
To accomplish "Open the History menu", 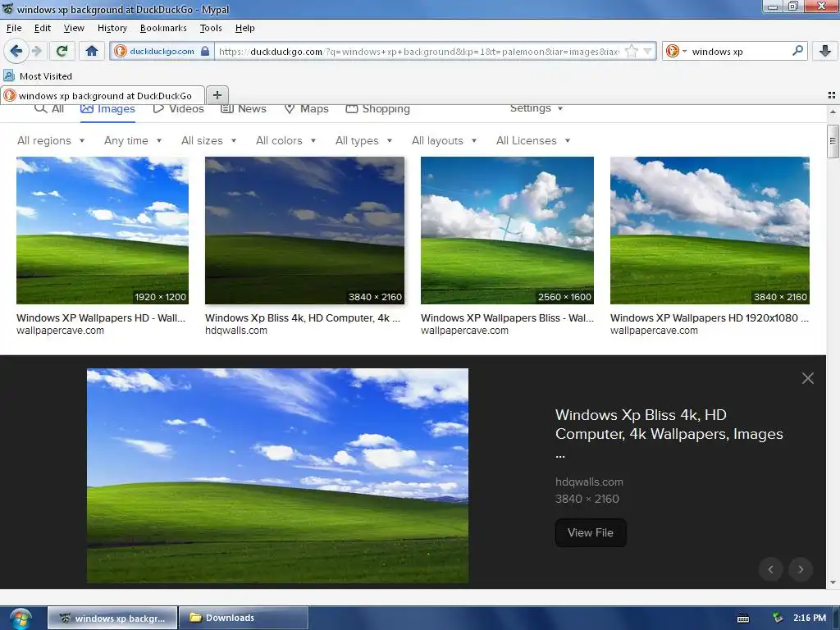I will (x=112, y=28).
